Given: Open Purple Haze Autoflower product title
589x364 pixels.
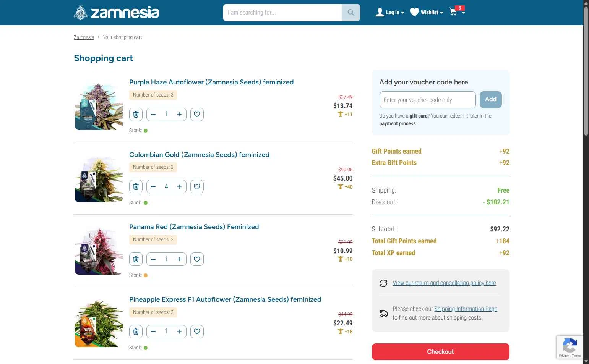Looking at the screenshot, I should tap(211, 82).
